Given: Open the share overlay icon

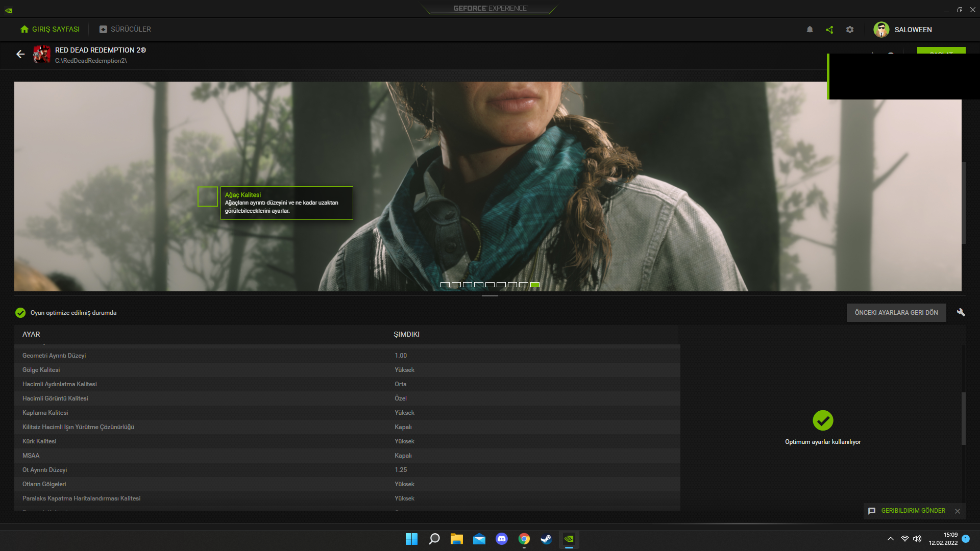Looking at the screenshot, I should coord(829,30).
